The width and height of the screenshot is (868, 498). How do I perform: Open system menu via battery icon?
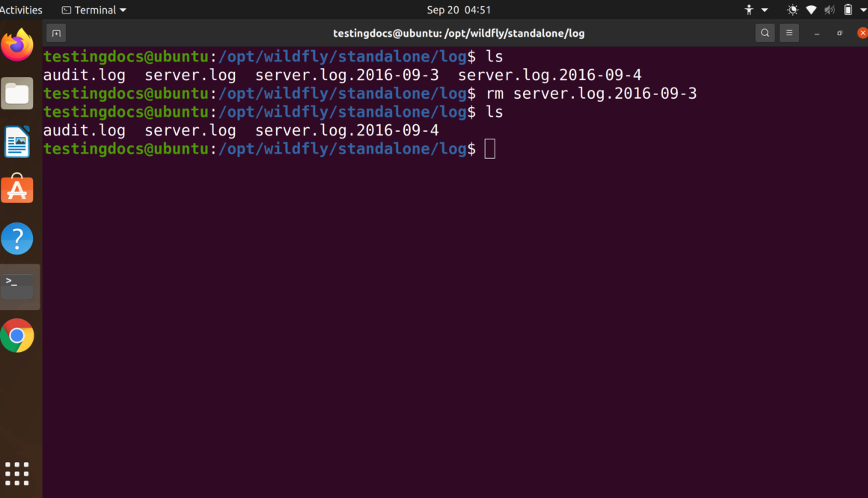pyautogui.click(x=848, y=10)
